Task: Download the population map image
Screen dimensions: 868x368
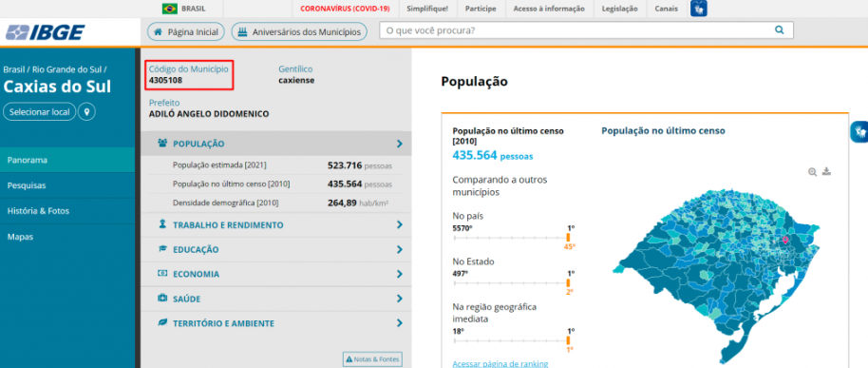Action: click(x=826, y=171)
